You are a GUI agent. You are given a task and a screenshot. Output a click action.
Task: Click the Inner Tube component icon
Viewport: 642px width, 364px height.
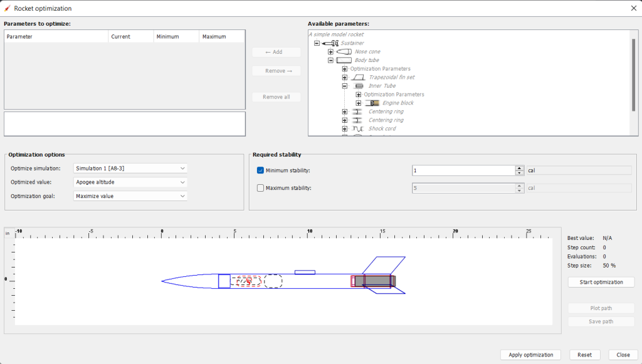tap(358, 86)
